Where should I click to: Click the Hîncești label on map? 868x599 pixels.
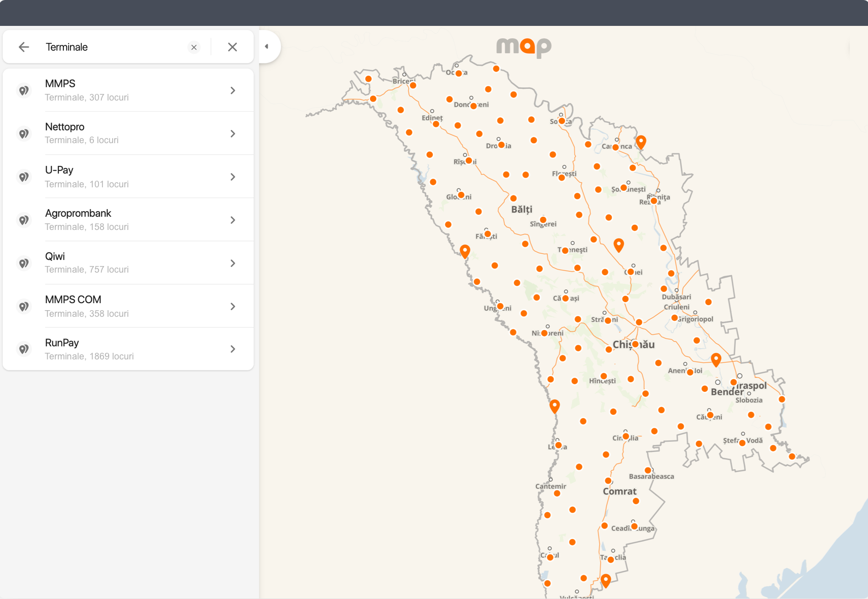pyautogui.click(x=602, y=381)
